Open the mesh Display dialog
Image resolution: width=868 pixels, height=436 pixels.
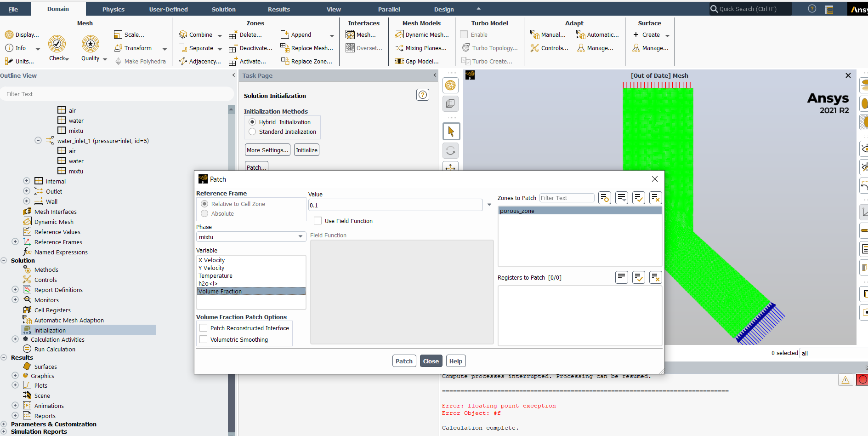(22, 34)
